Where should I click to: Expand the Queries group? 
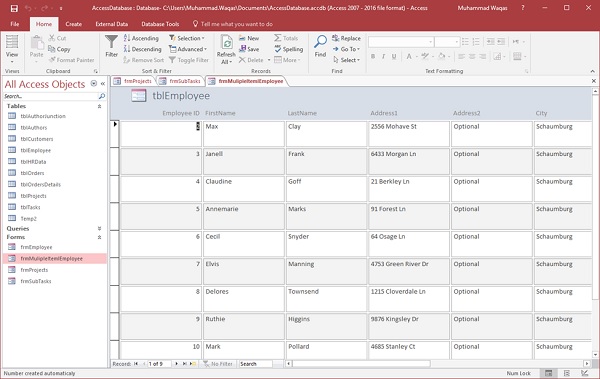[99, 229]
